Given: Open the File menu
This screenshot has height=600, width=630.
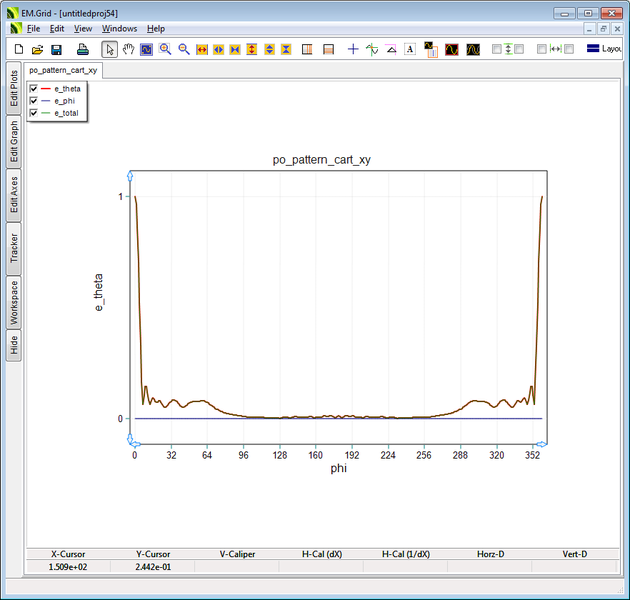Looking at the screenshot, I should (33, 29).
